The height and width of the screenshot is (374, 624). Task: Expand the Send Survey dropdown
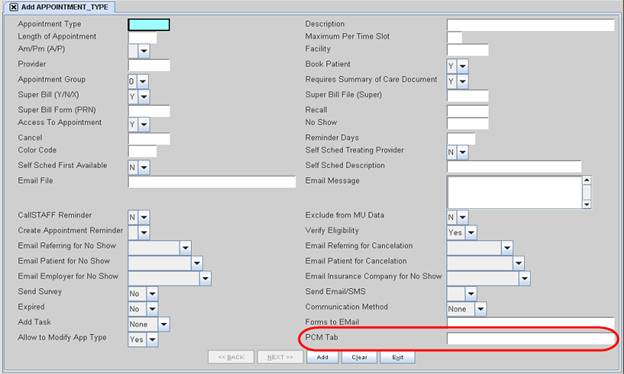tap(152, 294)
